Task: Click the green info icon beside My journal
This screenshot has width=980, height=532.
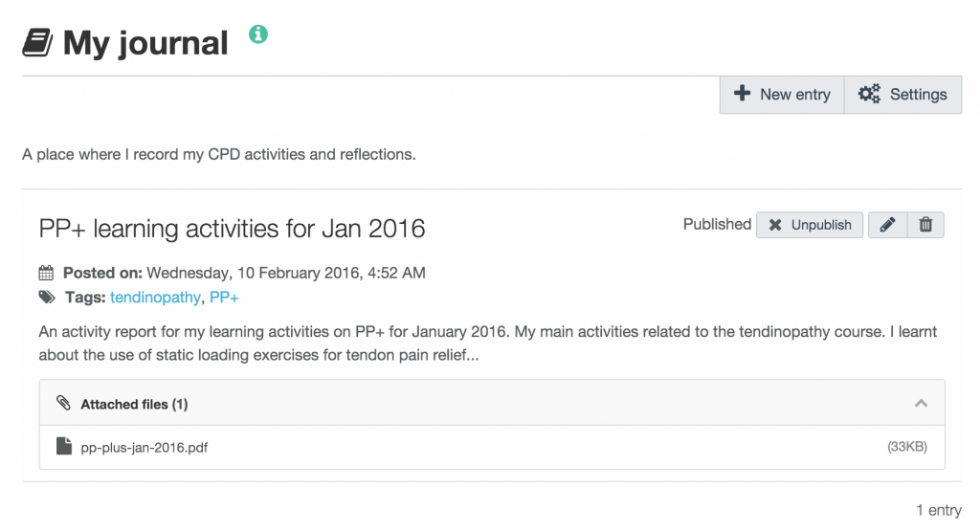Action: tap(258, 33)
